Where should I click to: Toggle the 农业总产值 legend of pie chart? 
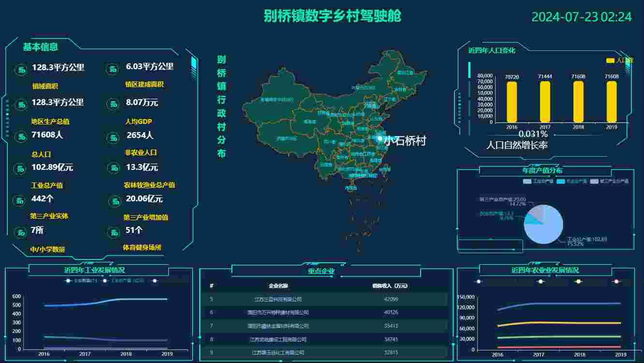click(572, 181)
